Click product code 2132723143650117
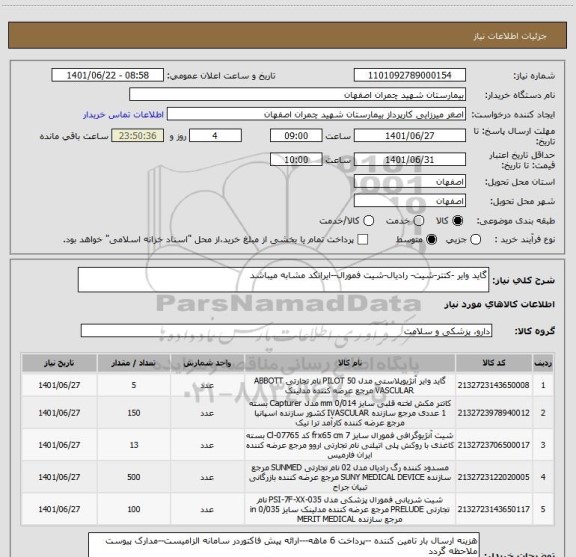Screen dimensions: 576x557 493,509
